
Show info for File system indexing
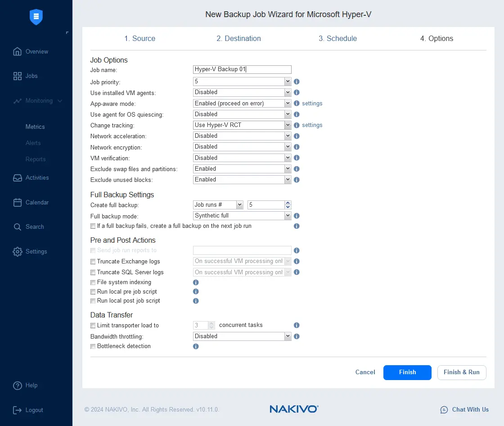pos(196,282)
